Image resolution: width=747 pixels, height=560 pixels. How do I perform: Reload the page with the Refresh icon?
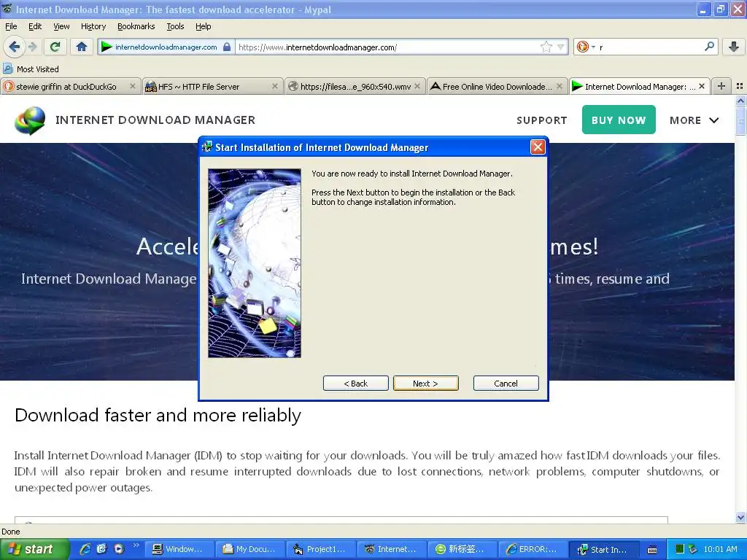click(x=55, y=47)
